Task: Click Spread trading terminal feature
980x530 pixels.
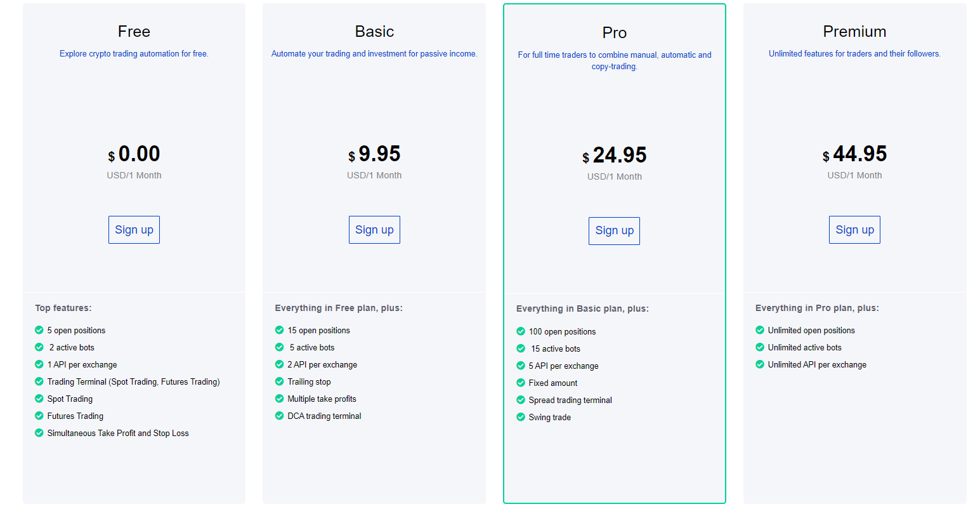Action: tap(570, 401)
